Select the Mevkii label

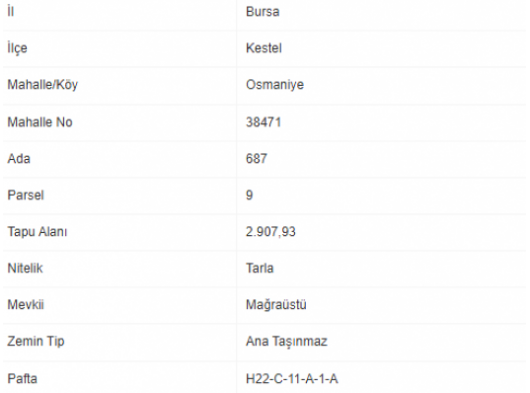pos(26,305)
